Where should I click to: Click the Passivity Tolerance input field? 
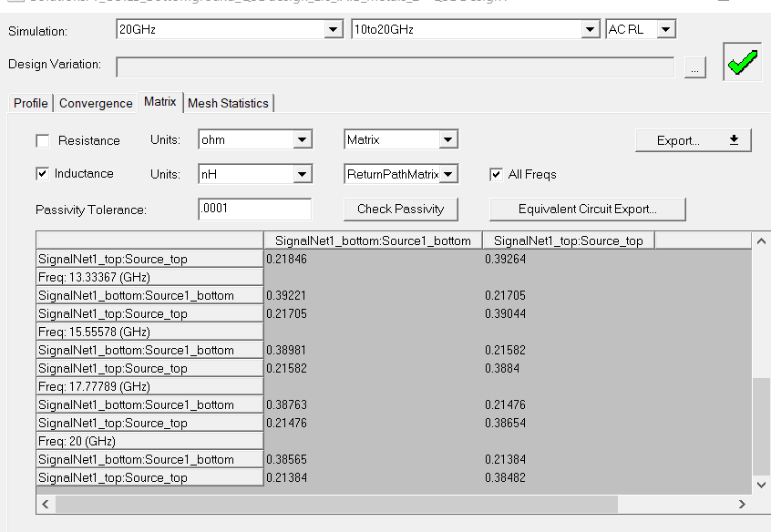tap(254, 209)
